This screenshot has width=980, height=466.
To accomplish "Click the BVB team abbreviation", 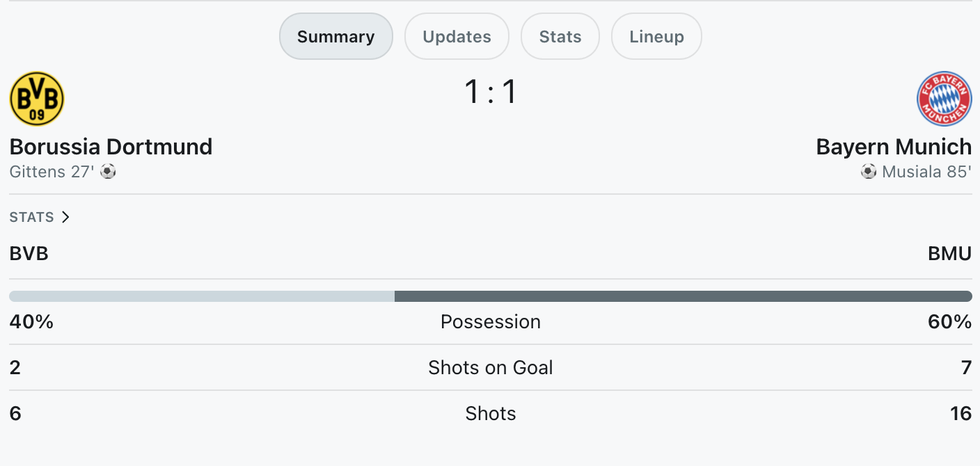I will tap(29, 254).
